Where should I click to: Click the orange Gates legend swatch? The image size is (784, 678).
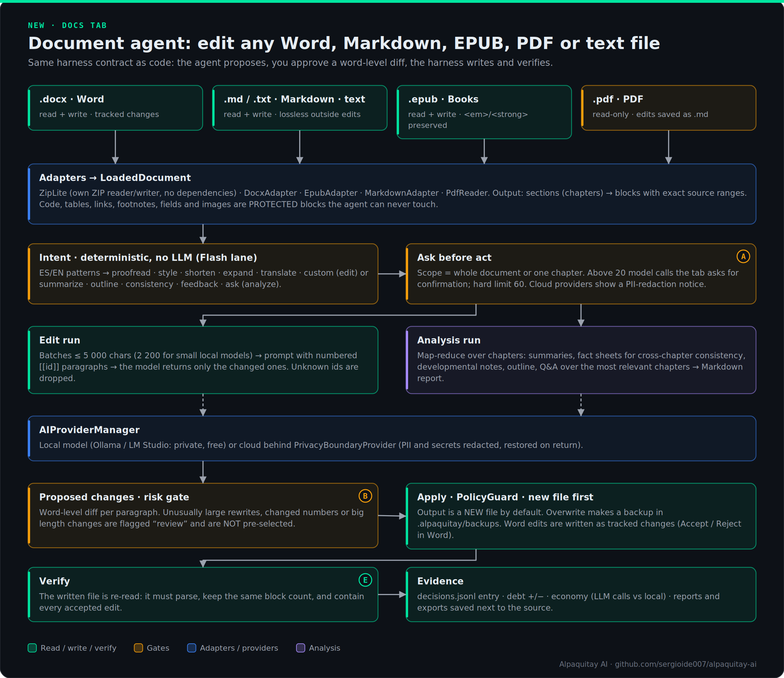139,648
